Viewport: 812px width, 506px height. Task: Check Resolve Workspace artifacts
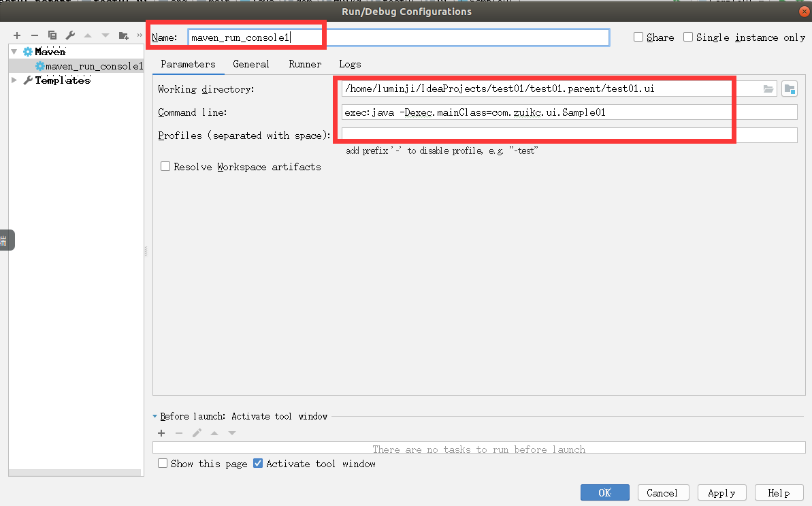[165, 166]
